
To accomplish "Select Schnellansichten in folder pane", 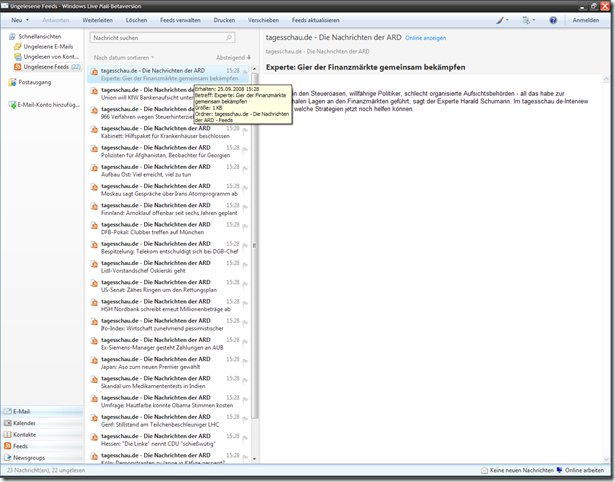I will (x=39, y=36).
